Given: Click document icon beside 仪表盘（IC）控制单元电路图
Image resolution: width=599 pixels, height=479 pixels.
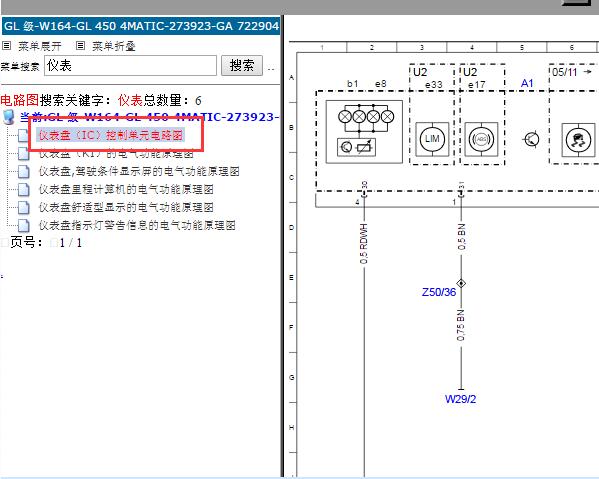Looking at the screenshot, I should coord(23,135).
